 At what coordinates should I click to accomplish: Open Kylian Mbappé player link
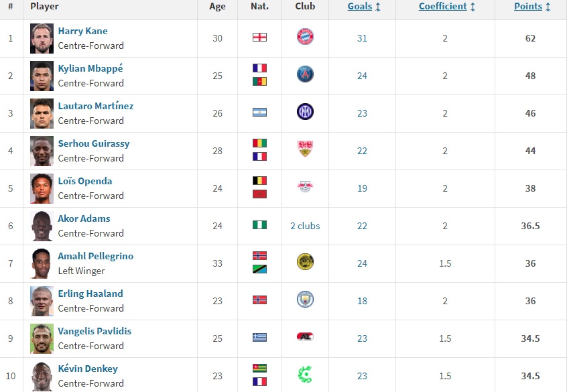pos(90,68)
